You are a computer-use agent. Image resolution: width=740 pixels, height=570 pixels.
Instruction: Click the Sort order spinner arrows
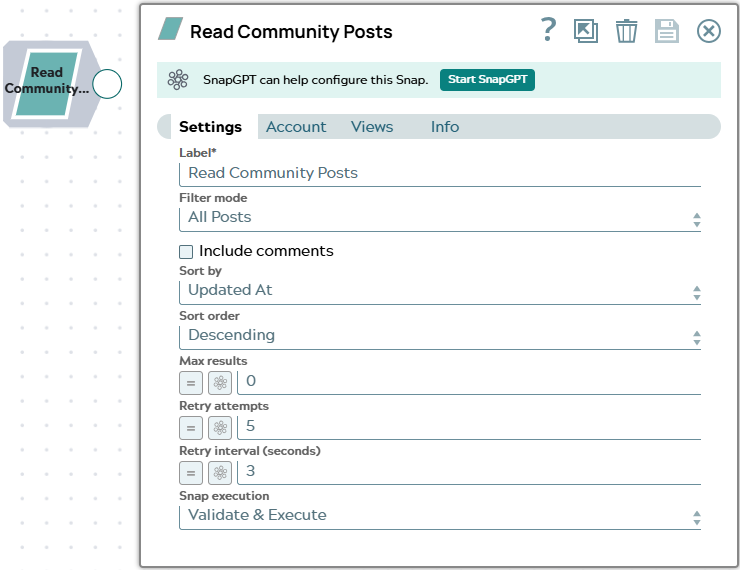click(x=697, y=338)
